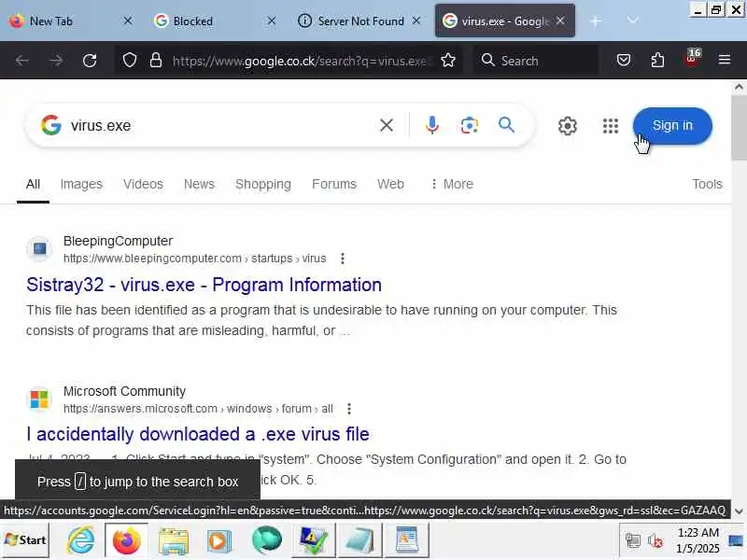This screenshot has width=747, height=560.
Task: Open more options for Microsoft Community result
Action: tap(349, 409)
